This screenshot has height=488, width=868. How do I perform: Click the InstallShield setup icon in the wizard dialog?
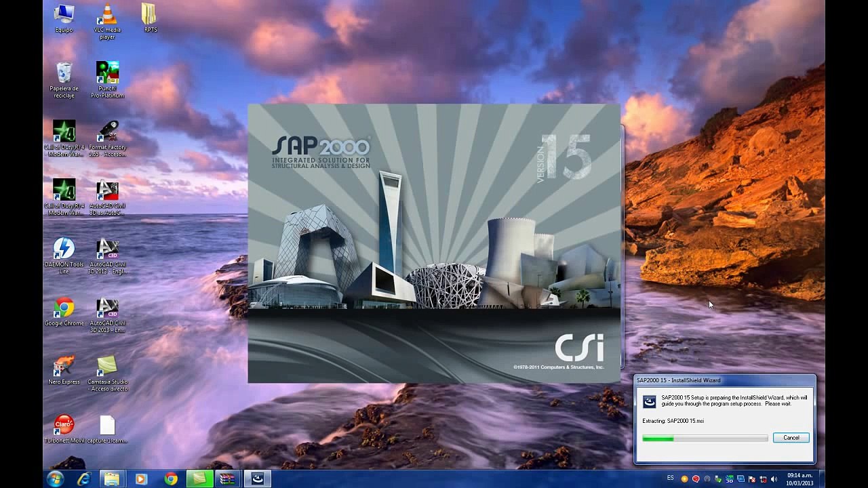click(x=650, y=401)
